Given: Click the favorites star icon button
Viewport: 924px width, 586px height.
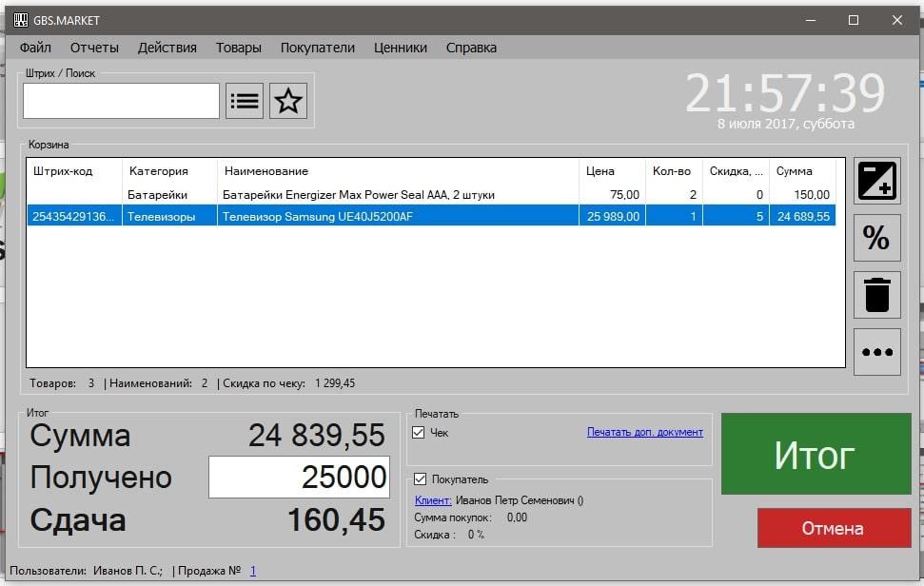Looking at the screenshot, I should [x=288, y=101].
